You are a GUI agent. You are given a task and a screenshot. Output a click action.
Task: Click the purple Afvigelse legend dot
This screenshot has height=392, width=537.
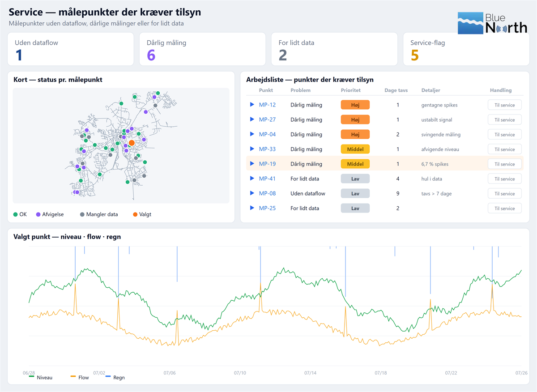(x=38, y=215)
